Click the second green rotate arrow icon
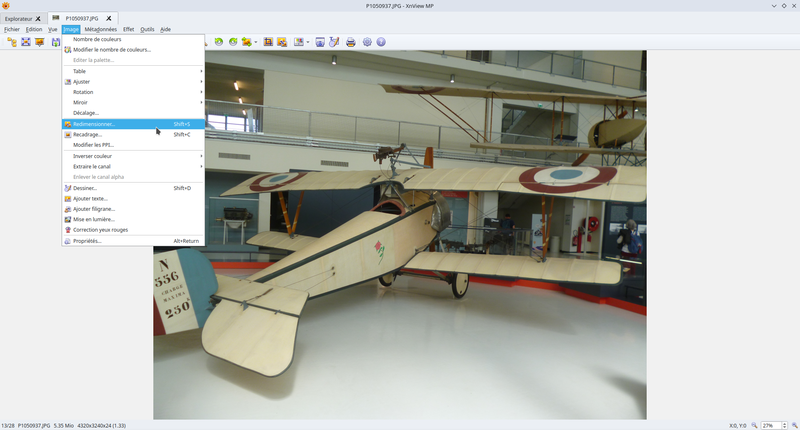The height and width of the screenshot is (430, 800). 233,42
